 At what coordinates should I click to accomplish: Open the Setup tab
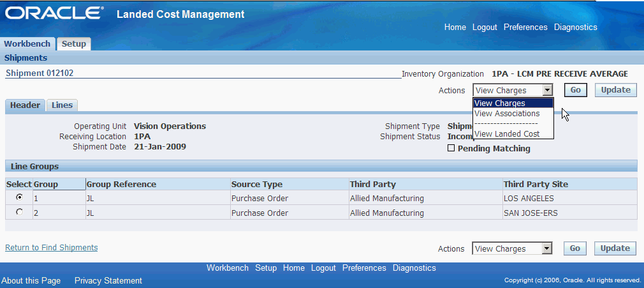coord(74,43)
